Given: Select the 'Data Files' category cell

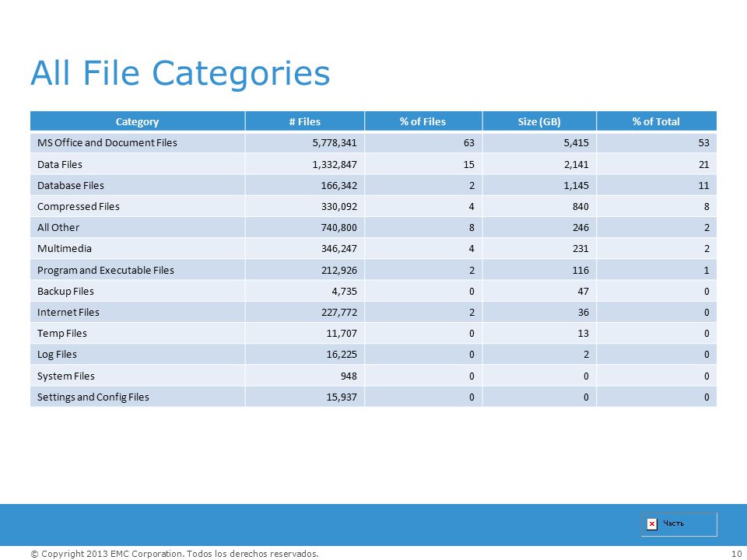Looking at the screenshot, I should pyautogui.click(x=137, y=164).
